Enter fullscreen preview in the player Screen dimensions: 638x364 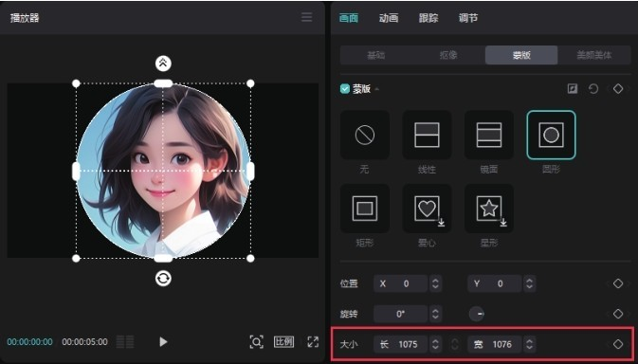[313, 341]
